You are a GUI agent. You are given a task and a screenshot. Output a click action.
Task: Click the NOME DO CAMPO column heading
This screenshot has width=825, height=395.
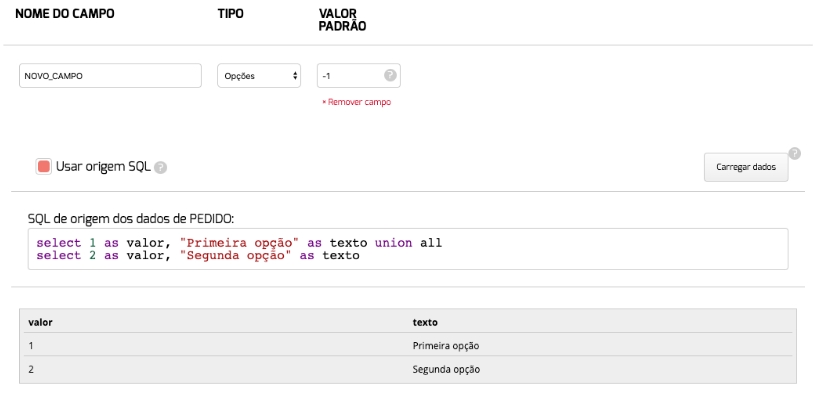click(x=65, y=14)
